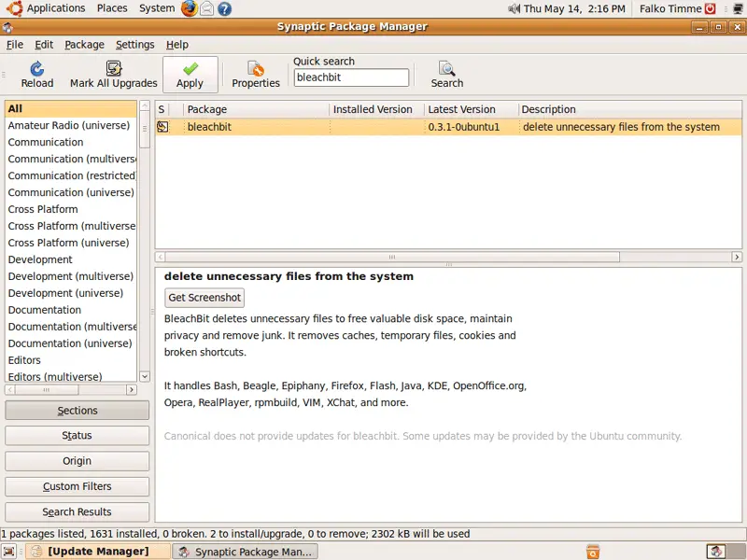Click the sections list down scroll arrow

click(145, 376)
